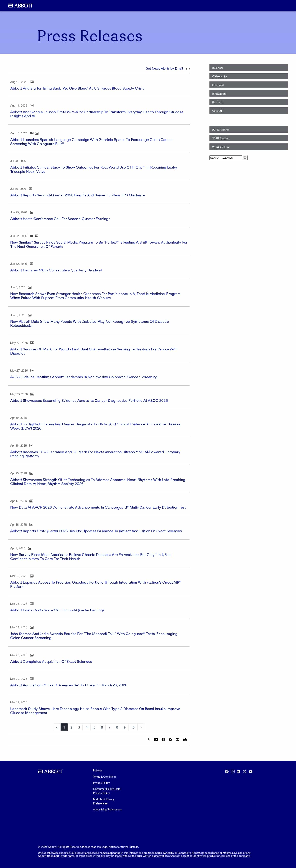Open Privacy Policy in footer
This screenshot has height=868, width=296.
tap(102, 783)
